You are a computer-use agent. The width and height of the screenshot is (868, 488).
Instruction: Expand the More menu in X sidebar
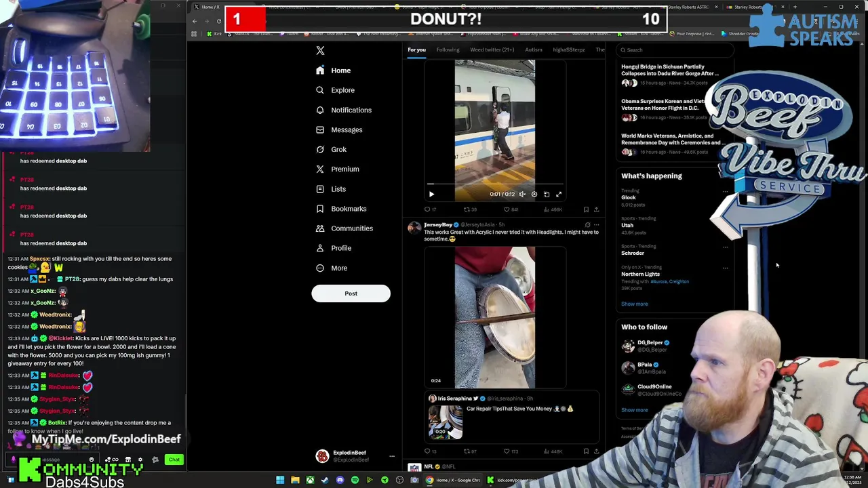pyautogui.click(x=332, y=268)
